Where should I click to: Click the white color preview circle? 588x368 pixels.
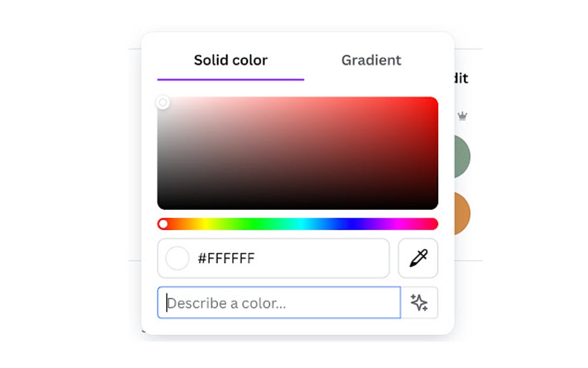(176, 258)
